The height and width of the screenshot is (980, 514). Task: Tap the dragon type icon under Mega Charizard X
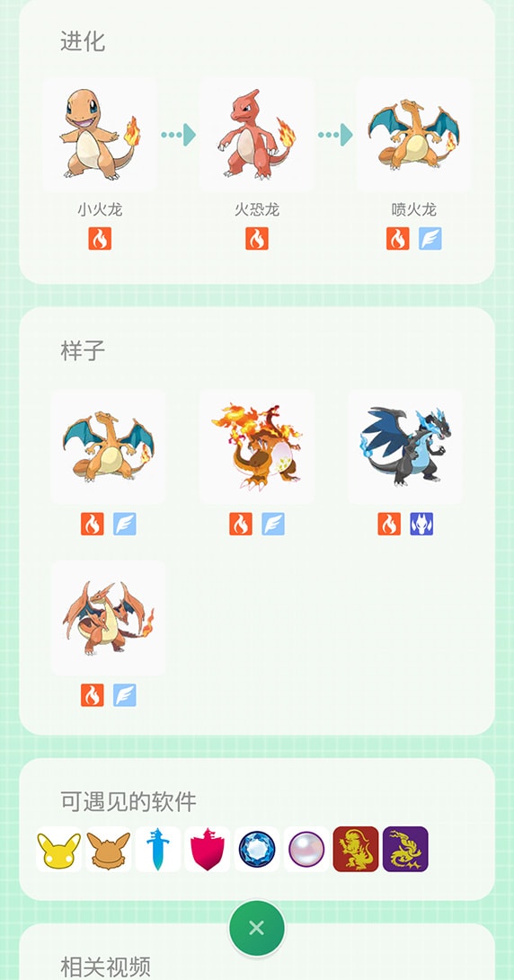421,524
